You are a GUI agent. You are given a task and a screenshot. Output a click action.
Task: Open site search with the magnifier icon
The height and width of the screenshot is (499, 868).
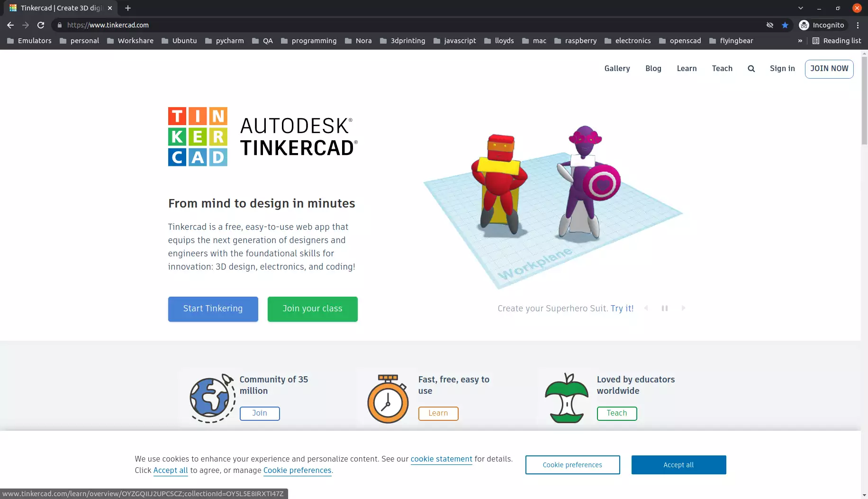pyautogui.click(x=751, y=69)
